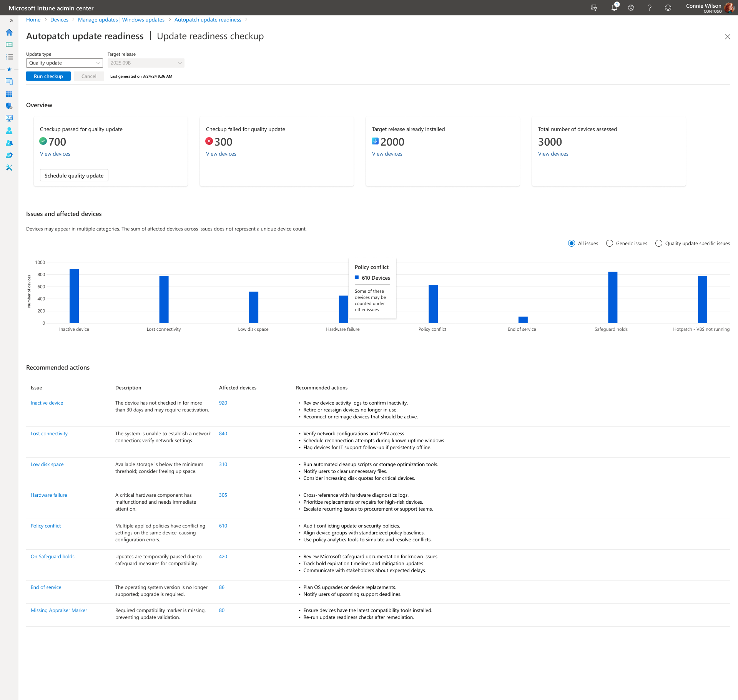View devices that passed checkup
The image size is (738, 700).
[55, 154]
